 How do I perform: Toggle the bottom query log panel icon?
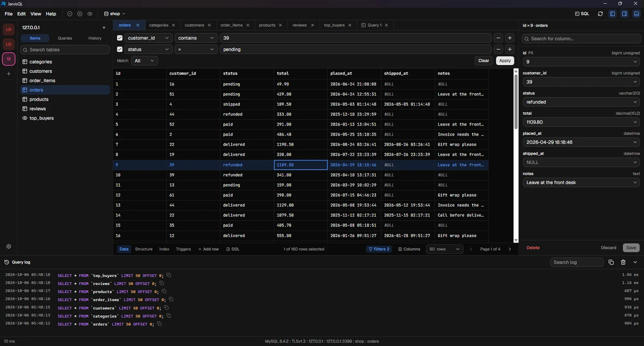pos(636,14)
